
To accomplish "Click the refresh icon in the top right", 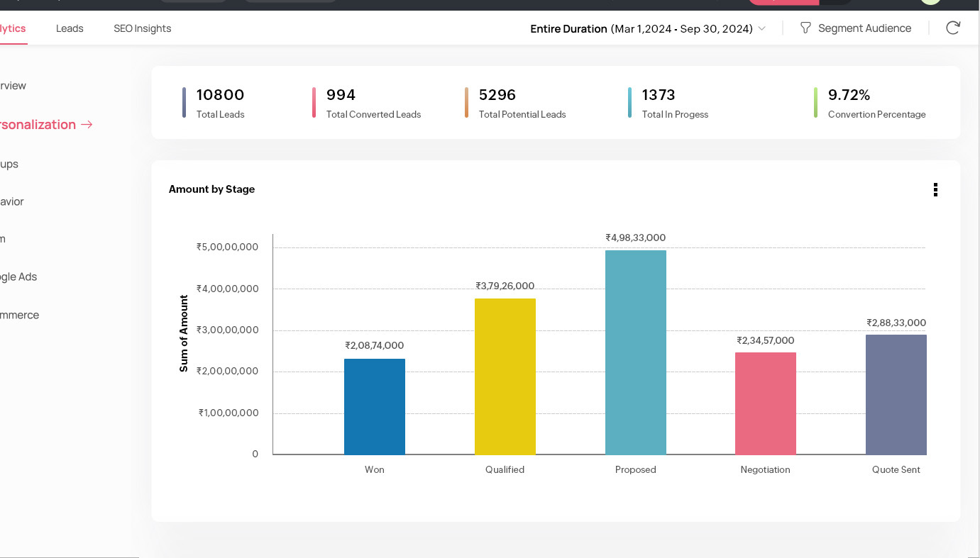I will tap(953, 28).
